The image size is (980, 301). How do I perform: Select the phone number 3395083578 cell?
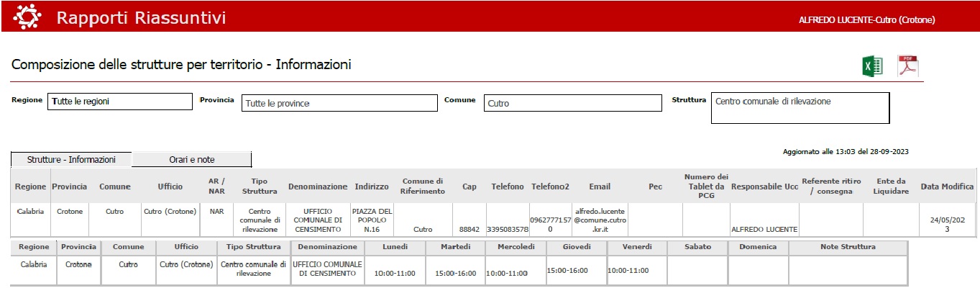507,229
